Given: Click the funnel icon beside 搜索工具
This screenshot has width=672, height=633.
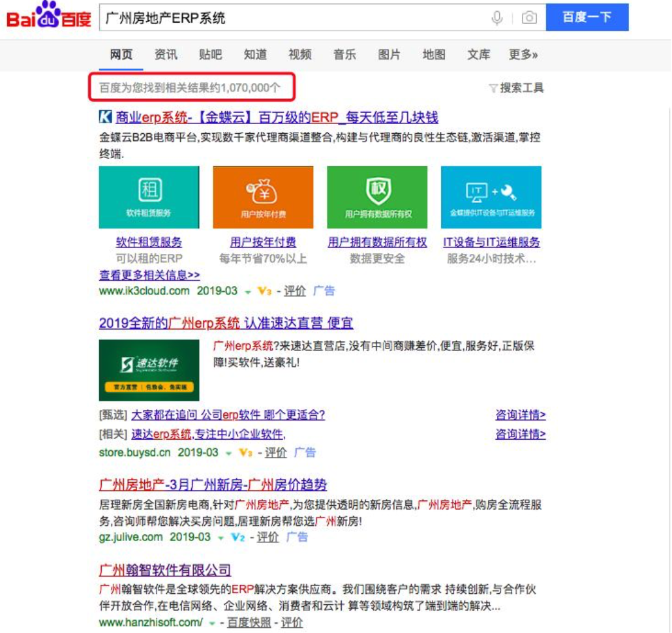Looking at the screenshot, I should 493,88.
